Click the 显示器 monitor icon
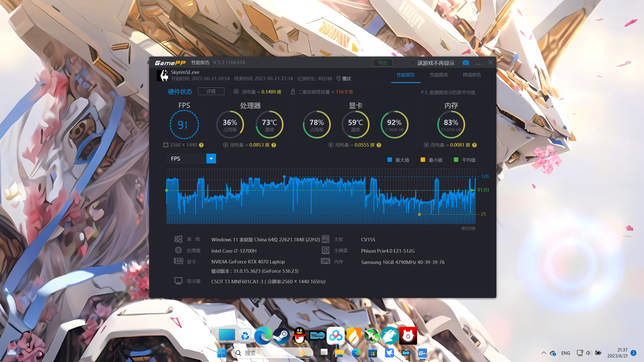Screen dimensions: 644x362 tap(178, 281)
